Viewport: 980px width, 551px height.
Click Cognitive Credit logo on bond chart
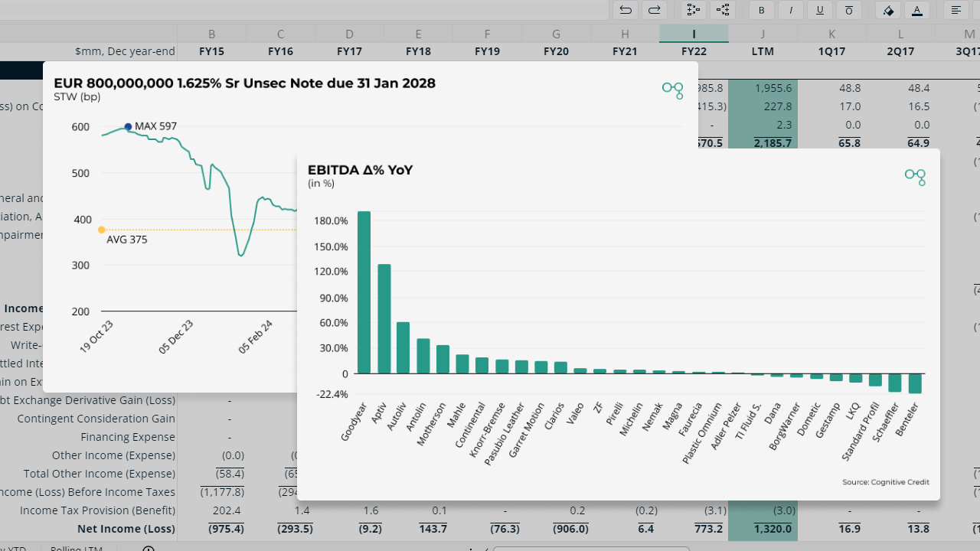click(673, 90)
